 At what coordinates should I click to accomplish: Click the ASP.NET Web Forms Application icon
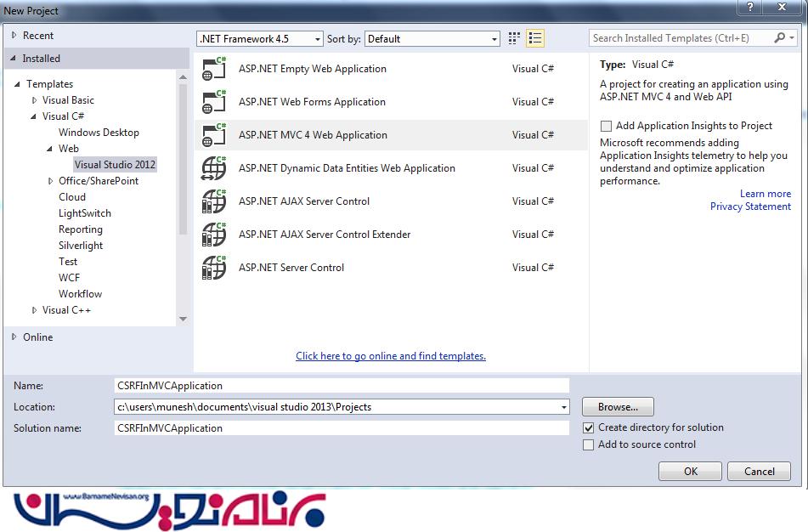click(x=214, y=101)
